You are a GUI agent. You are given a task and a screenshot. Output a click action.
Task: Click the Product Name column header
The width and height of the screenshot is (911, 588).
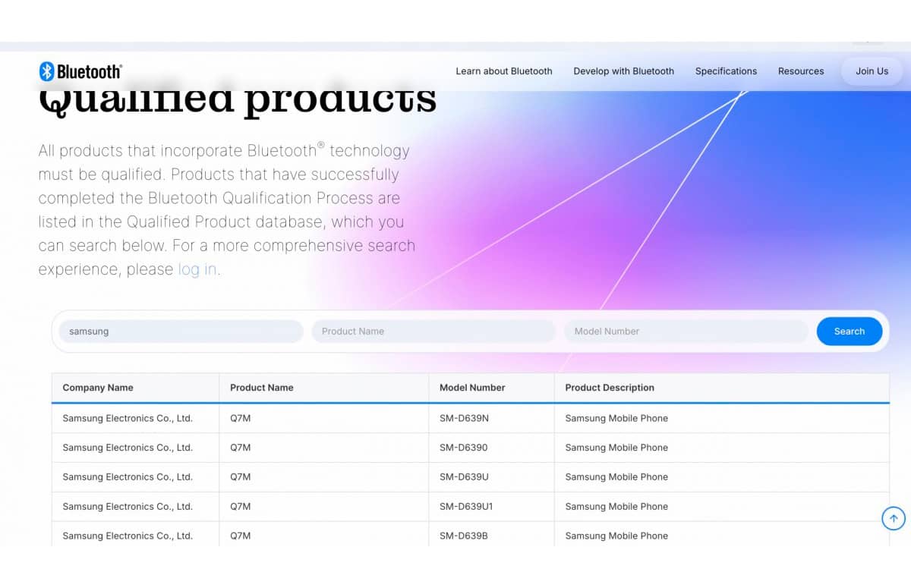click(262, 388)
